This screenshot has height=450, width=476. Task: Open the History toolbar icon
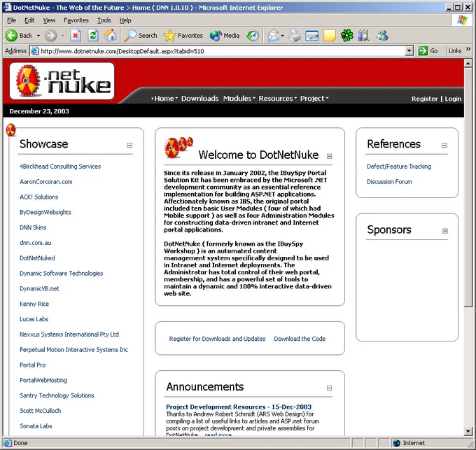point(253,36)
